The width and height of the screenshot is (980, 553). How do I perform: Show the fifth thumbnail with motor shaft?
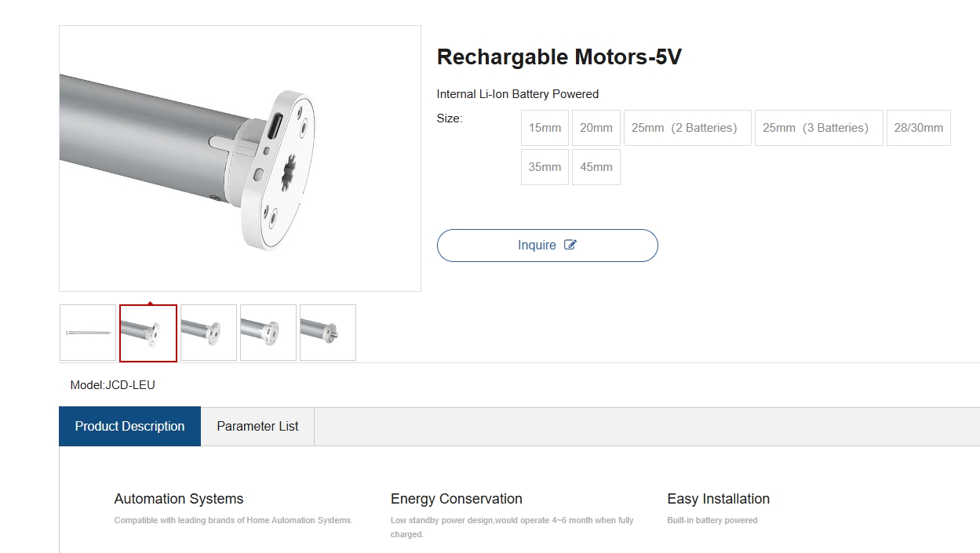(x=328, y=333)
